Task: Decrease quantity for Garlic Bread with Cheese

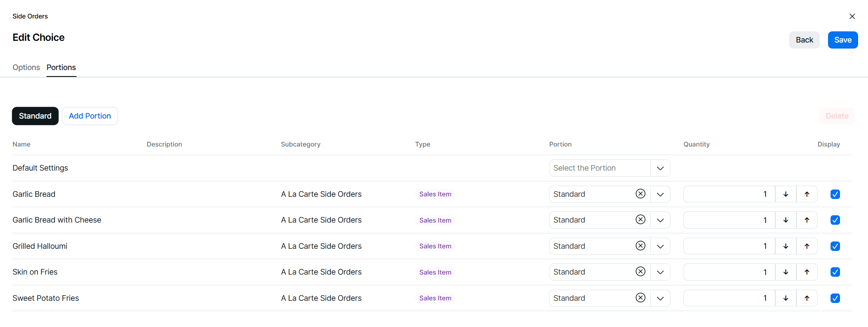Action: coord(785,220)
